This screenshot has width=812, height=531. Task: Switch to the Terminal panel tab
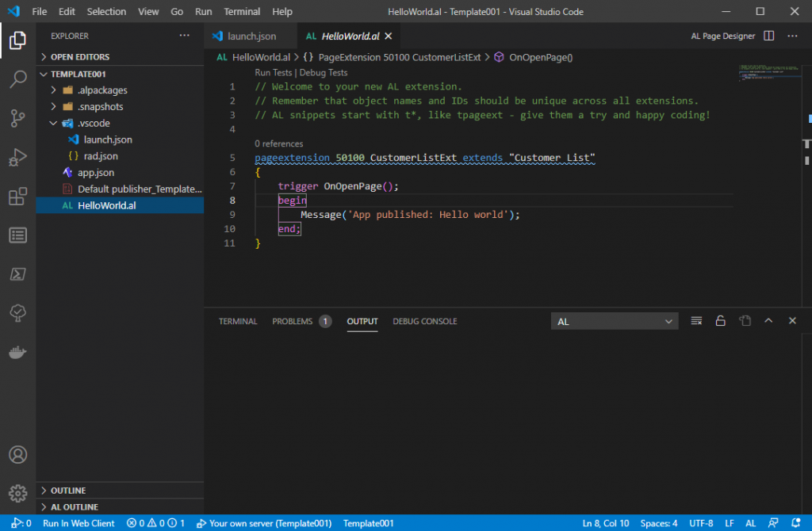238,322
